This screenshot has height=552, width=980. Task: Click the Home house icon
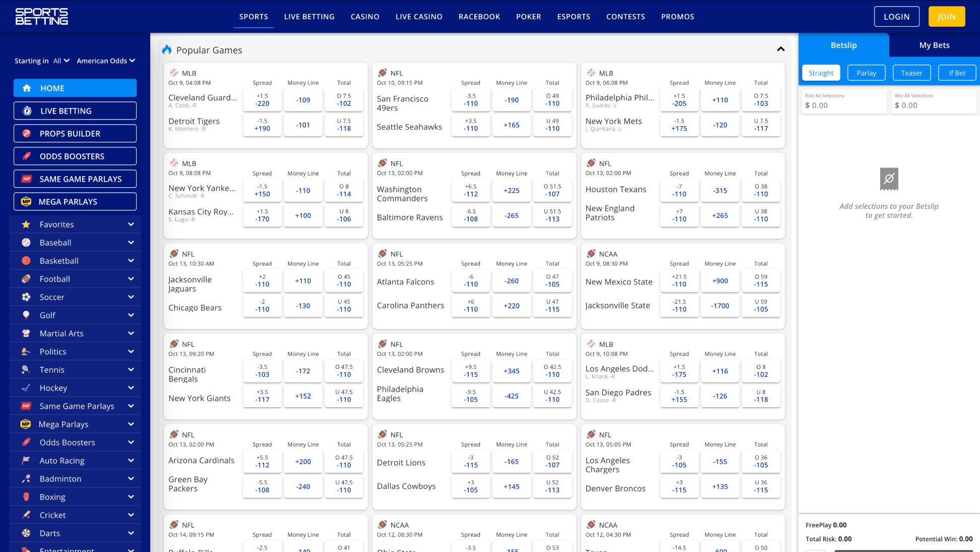(x=27, y=88)
